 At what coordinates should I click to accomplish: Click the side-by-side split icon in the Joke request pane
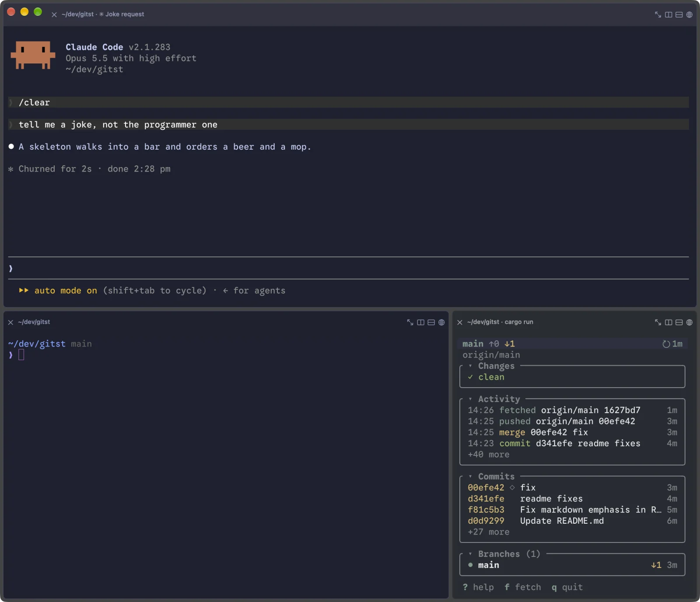click(x=668, y=14)
